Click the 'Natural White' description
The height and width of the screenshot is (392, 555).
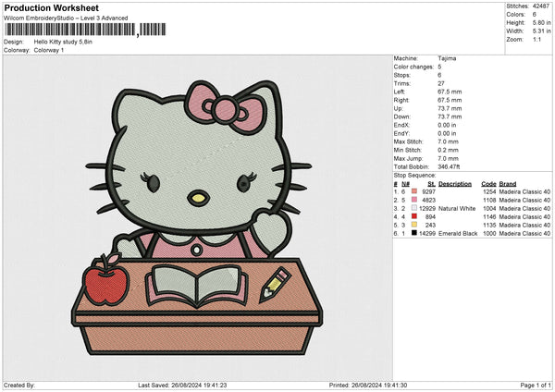[x=457, y=209]
